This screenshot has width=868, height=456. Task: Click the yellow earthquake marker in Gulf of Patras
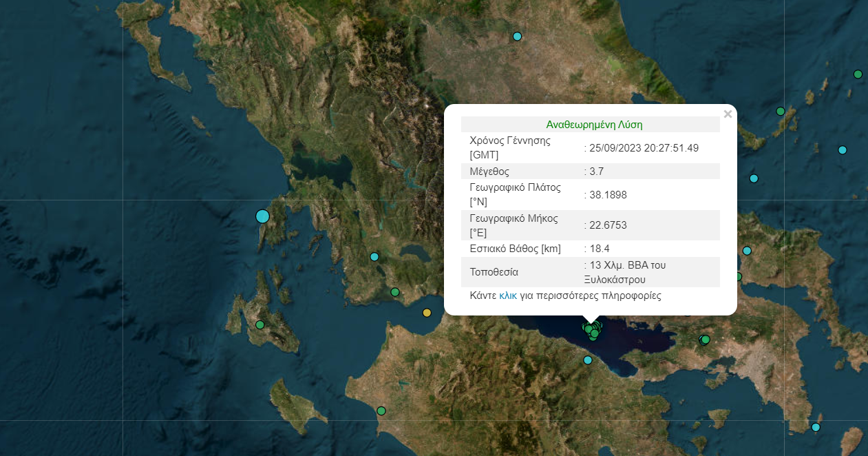427,313
